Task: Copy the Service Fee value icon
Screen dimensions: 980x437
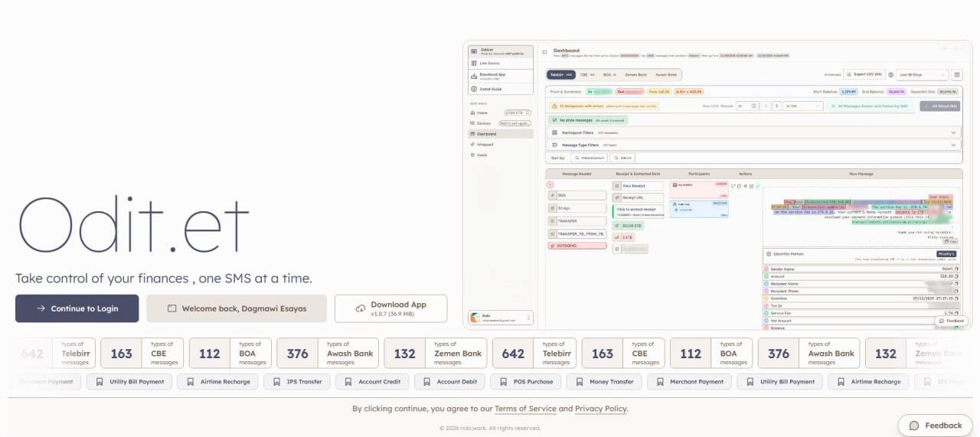Action: pyautogui.click(x=956, y=313)
